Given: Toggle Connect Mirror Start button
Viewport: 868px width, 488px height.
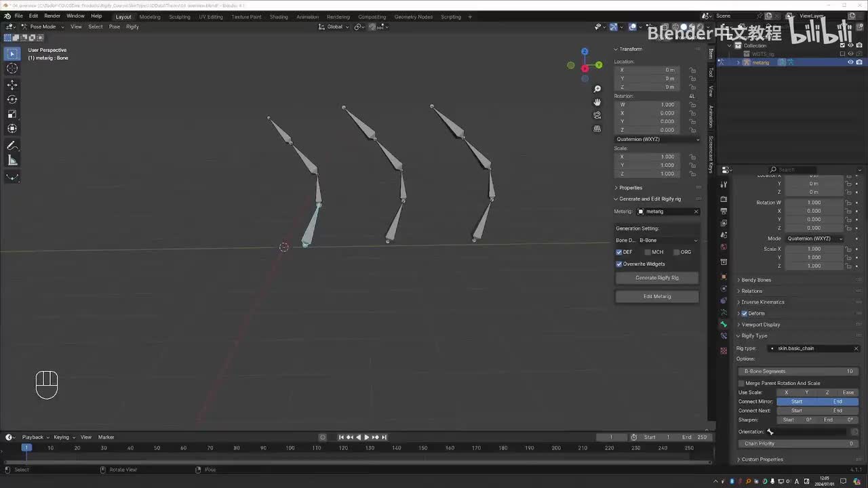Looking at the screenshot, I should pos(797,401).
